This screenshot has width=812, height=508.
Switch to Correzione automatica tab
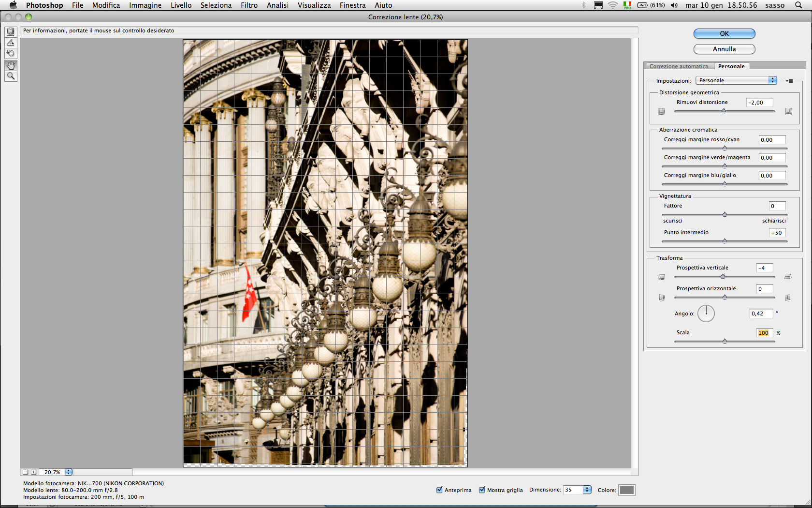(678, 66)
